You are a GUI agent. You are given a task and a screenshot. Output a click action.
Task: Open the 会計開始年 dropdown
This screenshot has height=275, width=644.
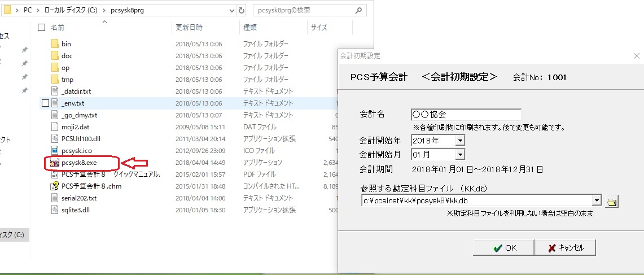tap(460, 140)
